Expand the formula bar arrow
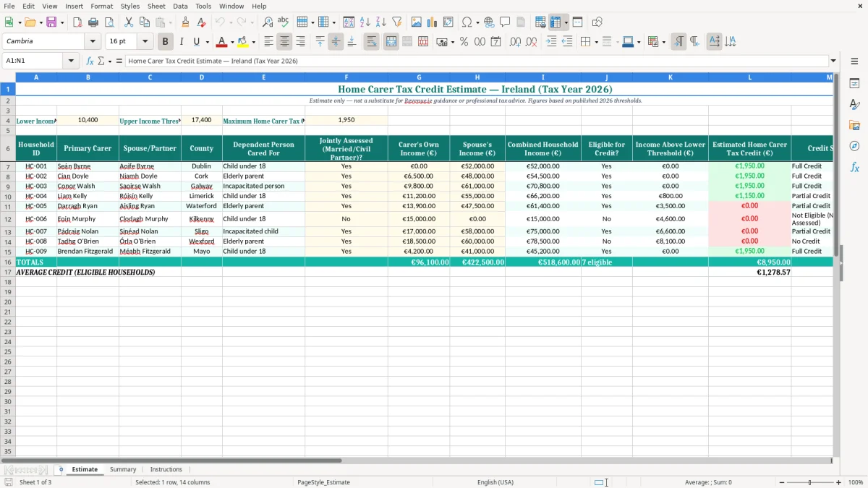 [x=833, y=61]
